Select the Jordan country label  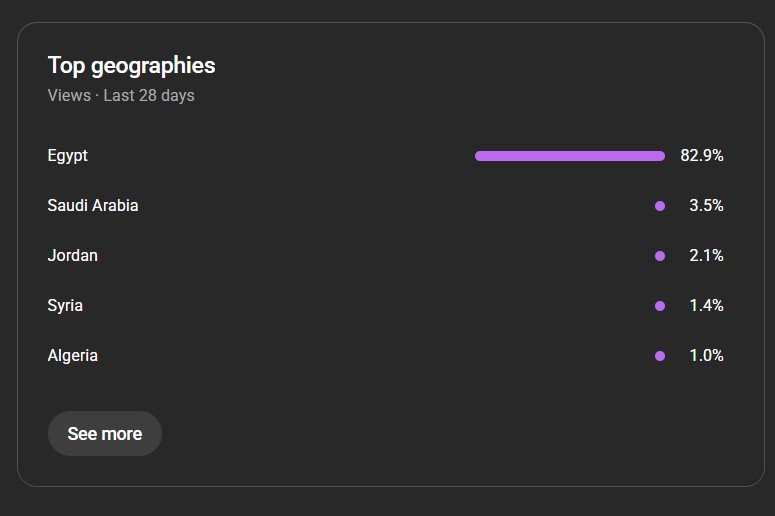pos(73,256)
